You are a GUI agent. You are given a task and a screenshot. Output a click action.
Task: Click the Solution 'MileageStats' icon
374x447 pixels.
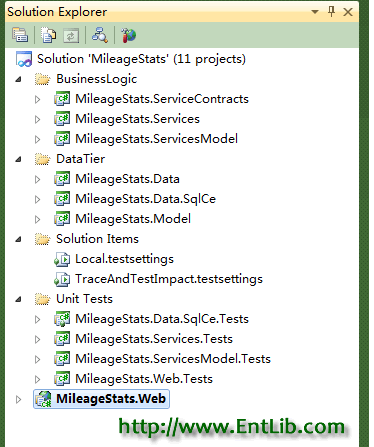point(24,59)
